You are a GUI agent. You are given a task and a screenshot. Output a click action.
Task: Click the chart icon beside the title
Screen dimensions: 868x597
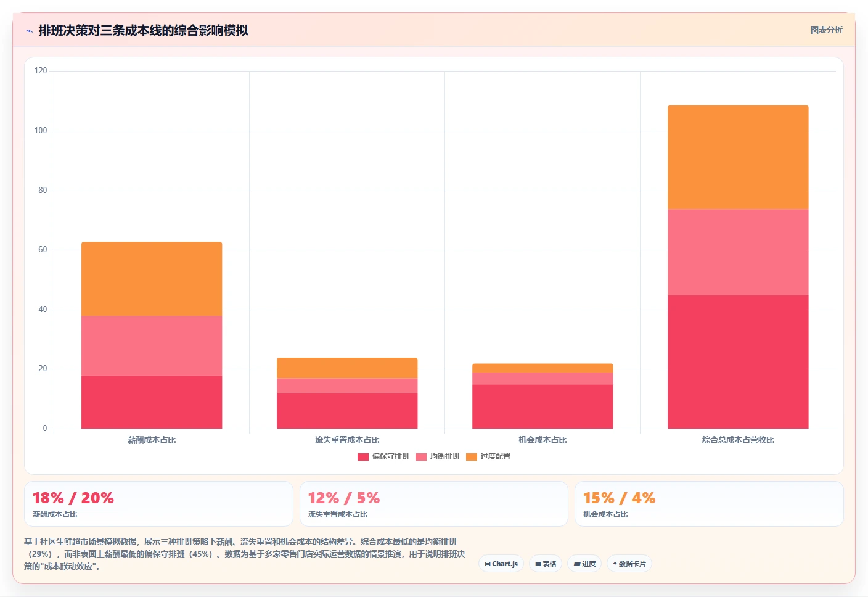(29, 31)
